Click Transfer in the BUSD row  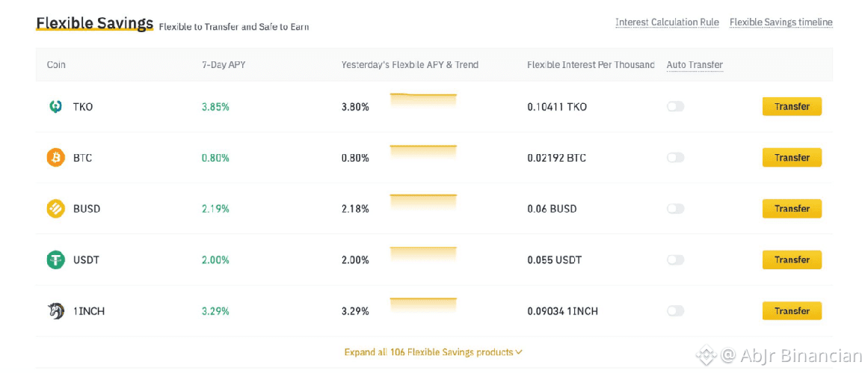(x=792, y=209)
